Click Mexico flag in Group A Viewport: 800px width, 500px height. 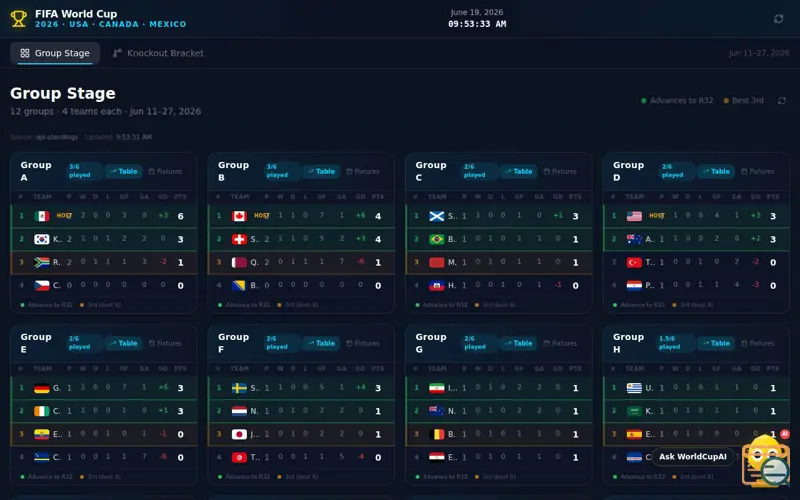point(42,216)
